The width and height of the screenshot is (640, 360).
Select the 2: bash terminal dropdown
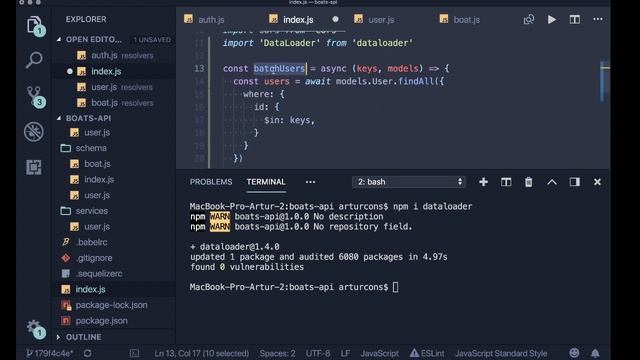coord(409,182)
